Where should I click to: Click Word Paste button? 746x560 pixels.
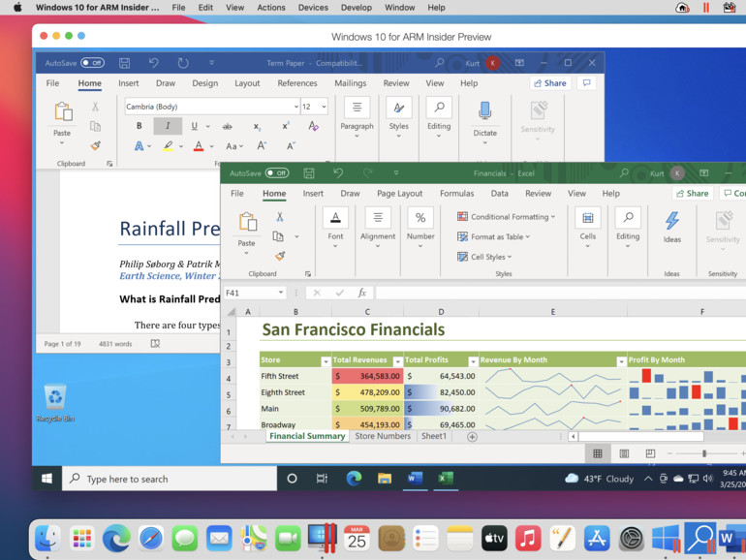click(62, 123)
